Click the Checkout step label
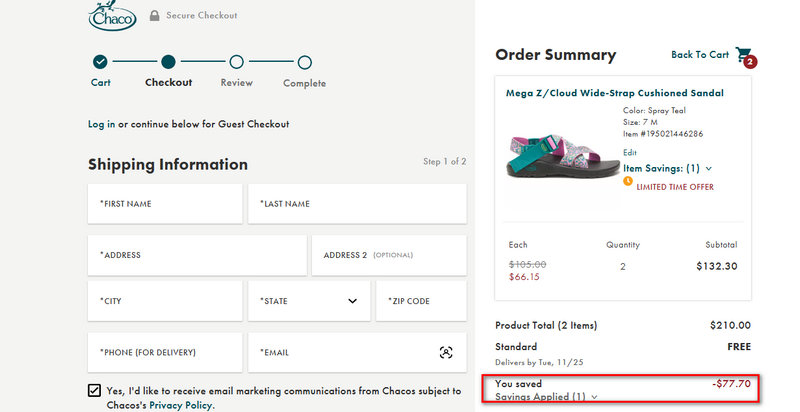800x412 pixels. tap(168, 83)
